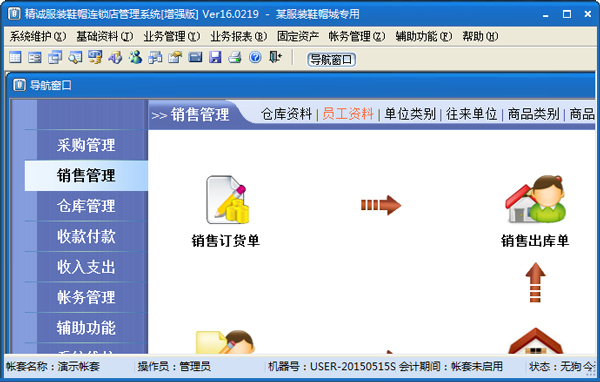The image size is (600, 382).
Task: Open the 往来单位 link
Action: click(x=472, y=114)
